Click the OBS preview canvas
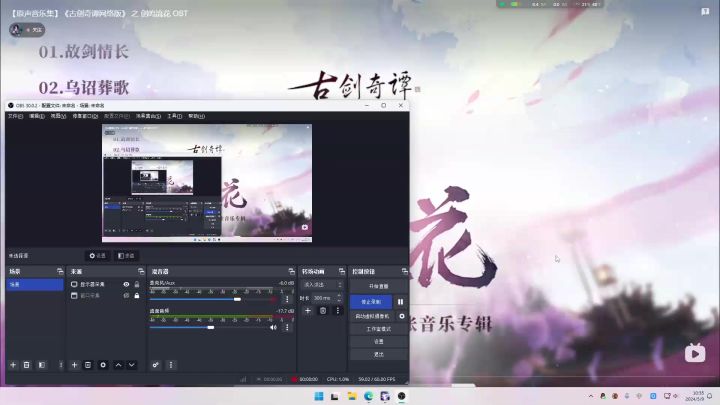 207,183
